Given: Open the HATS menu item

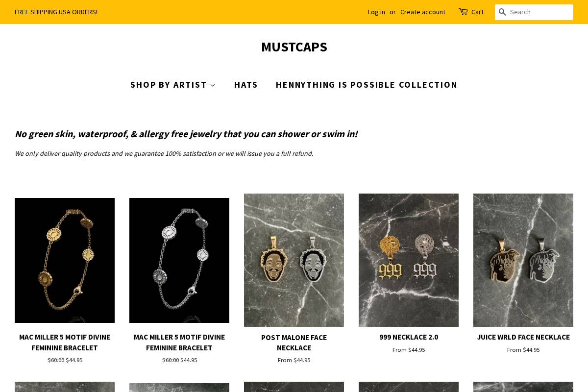Looking at the screenshot, I should point(245,84).
